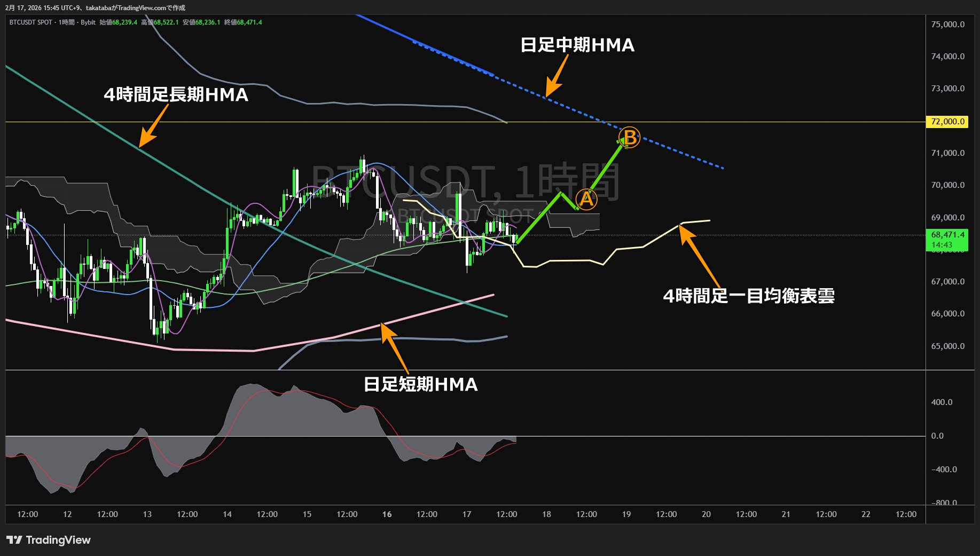Click date label 15 on time axis
The width and height of the screenshot is (980, 556).
pos(307,514)
